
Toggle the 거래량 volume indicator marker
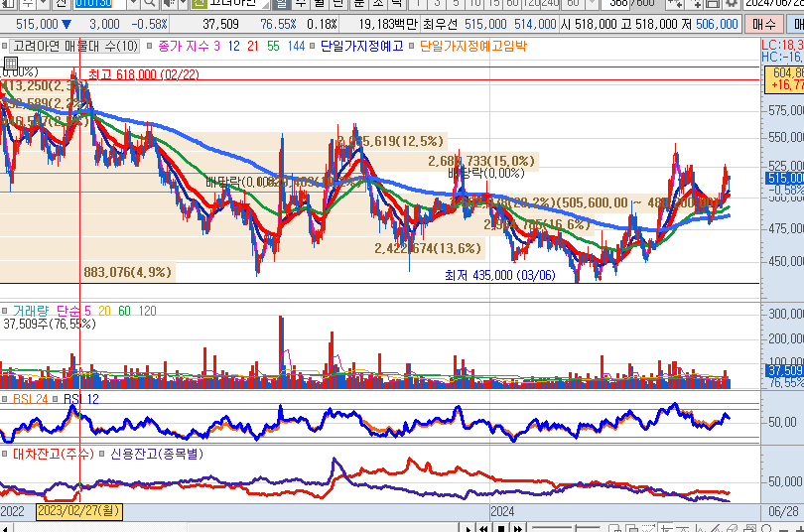click(x=6, y=311)
